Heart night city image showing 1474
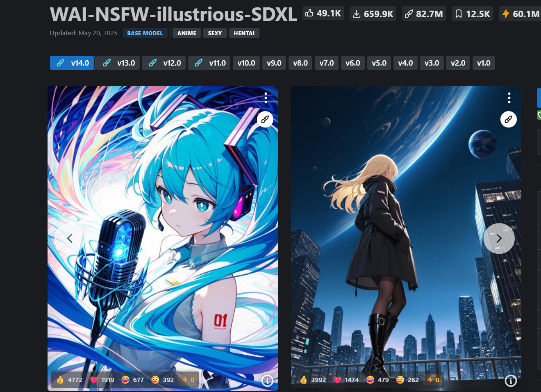This screenshot has height=392, width=541. coord(346,380)
